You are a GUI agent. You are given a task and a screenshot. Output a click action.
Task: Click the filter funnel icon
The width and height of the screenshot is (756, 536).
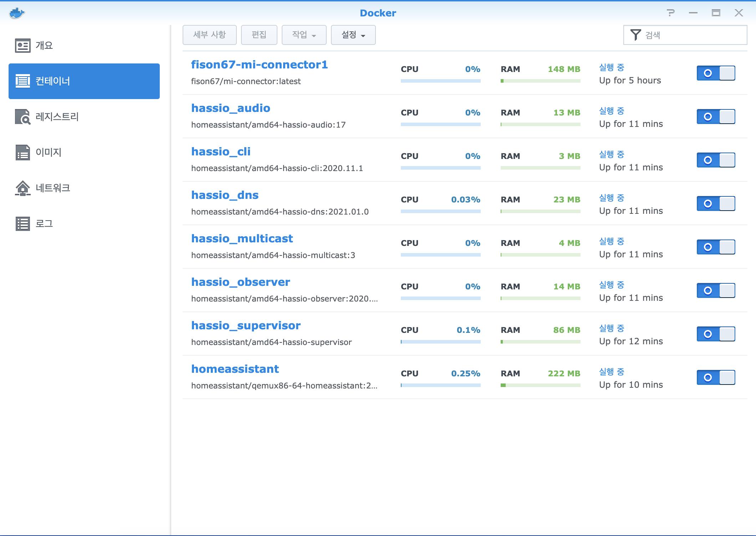635,35
